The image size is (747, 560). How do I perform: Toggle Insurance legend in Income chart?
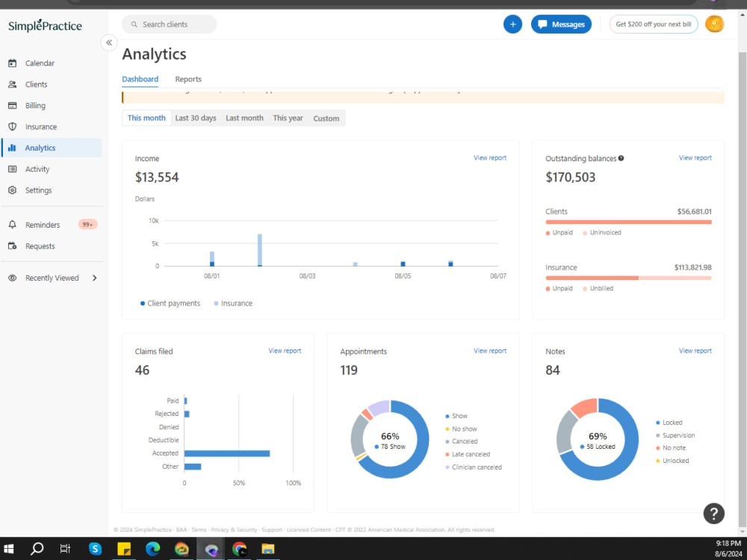pos(233,303)
